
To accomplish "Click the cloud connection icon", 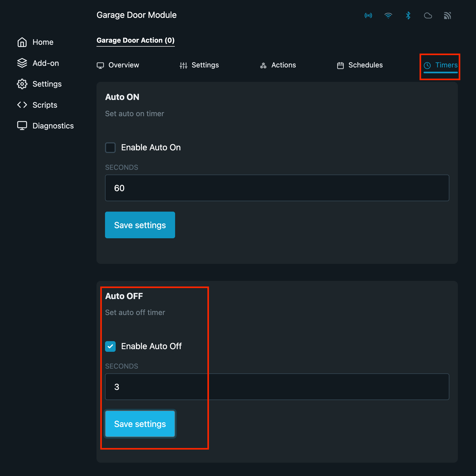I will click(x=428, y=15).
